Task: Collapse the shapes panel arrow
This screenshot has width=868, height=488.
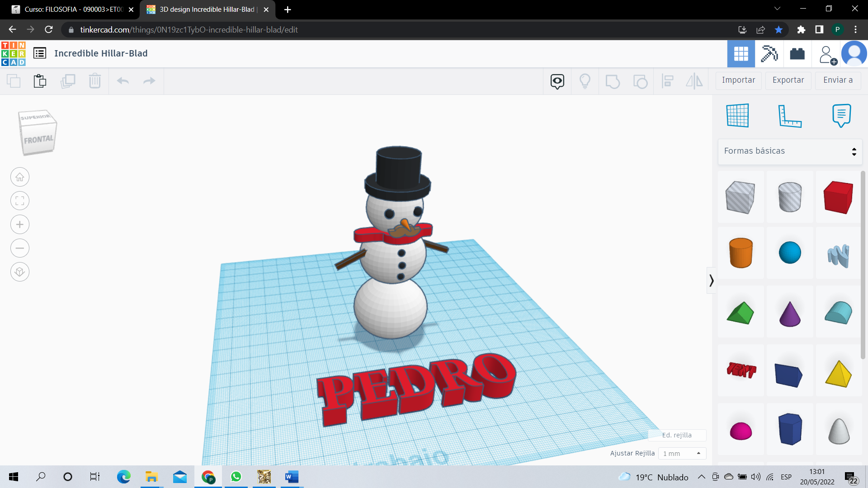Action: pyautogui.click(x=711, y=281)
